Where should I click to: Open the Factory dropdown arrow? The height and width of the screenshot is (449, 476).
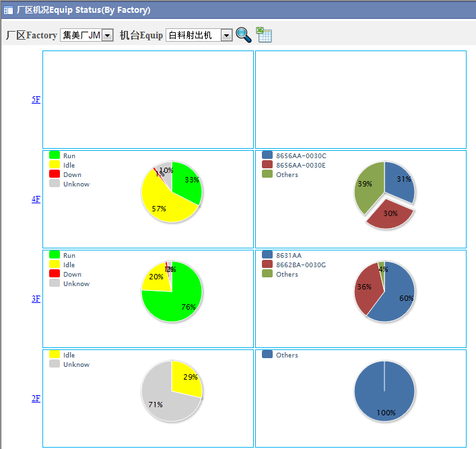107,35
